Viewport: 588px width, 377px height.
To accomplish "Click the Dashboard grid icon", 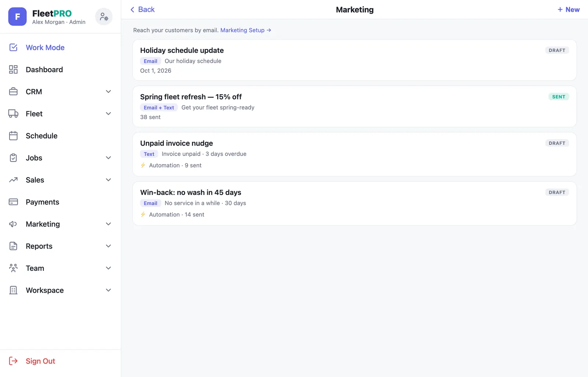I will click(13, 70).
